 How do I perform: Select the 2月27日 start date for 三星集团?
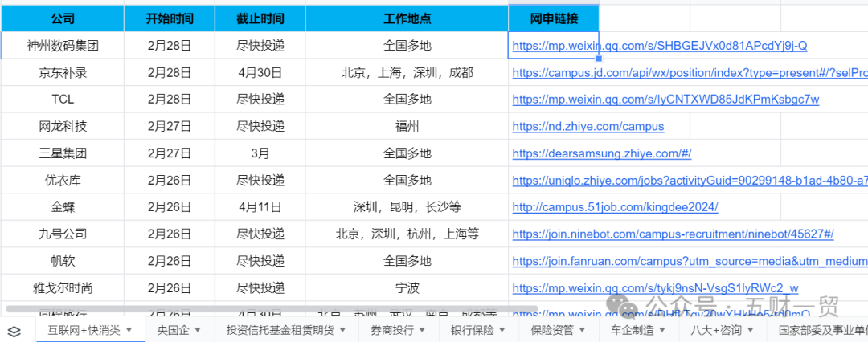tap(170, 153)
